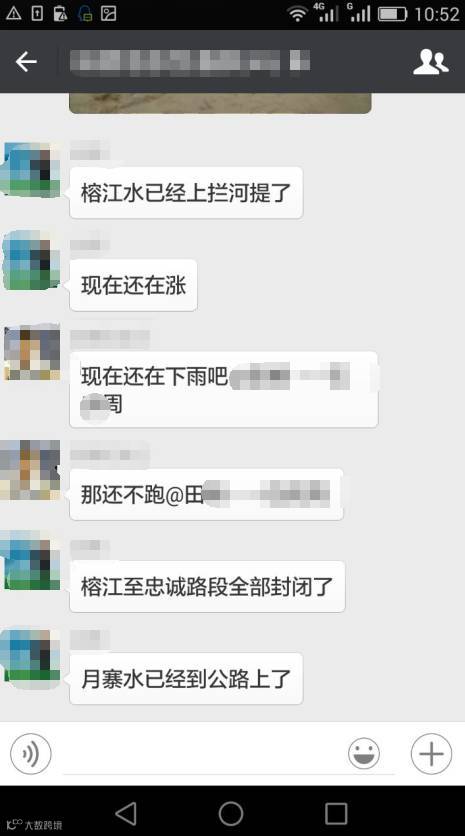Open avatar beside 月寨水已经到公路上了
The image size is (465, 836).
click(31, 657)
